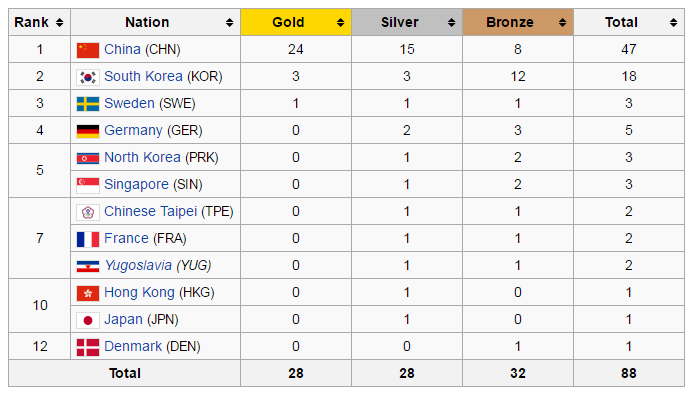692x395 pixels.
Task: Sort table by Rank column arrows
Action: [60, 23]
